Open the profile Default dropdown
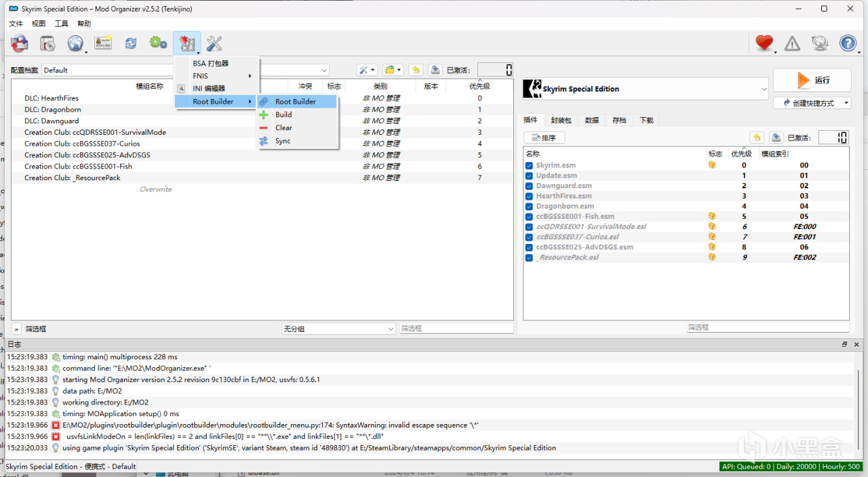868x477 pixels. click(186, 70)
